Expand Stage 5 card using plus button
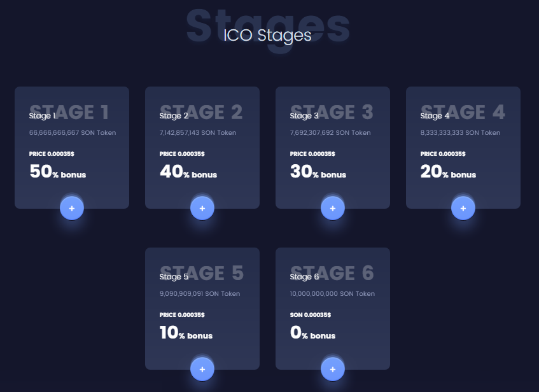 coord(202,369)
